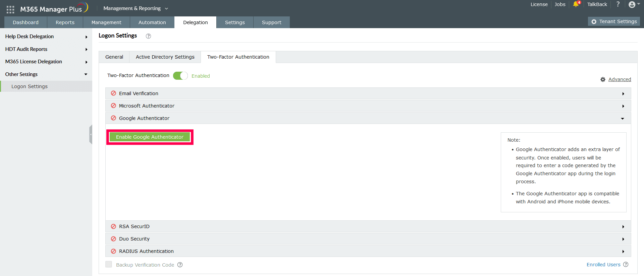This screenshot has width=644, height=276.
Task: Expand the RADIUS Authentication section arrow
Action: (623, 252)
